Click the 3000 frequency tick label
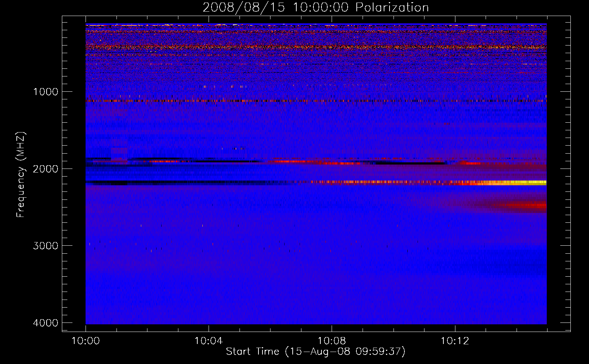 [x=46, y=246]
